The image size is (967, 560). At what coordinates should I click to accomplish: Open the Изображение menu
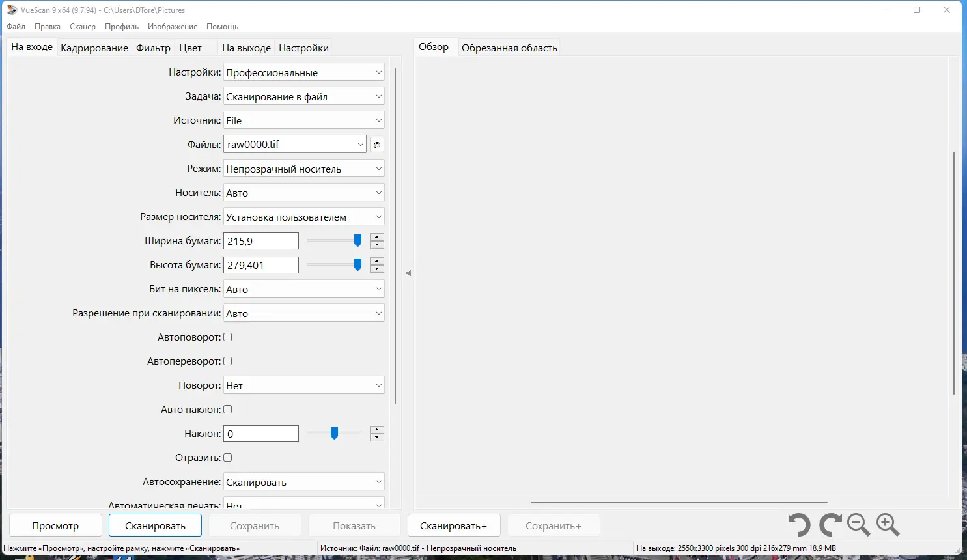point(173,27)
